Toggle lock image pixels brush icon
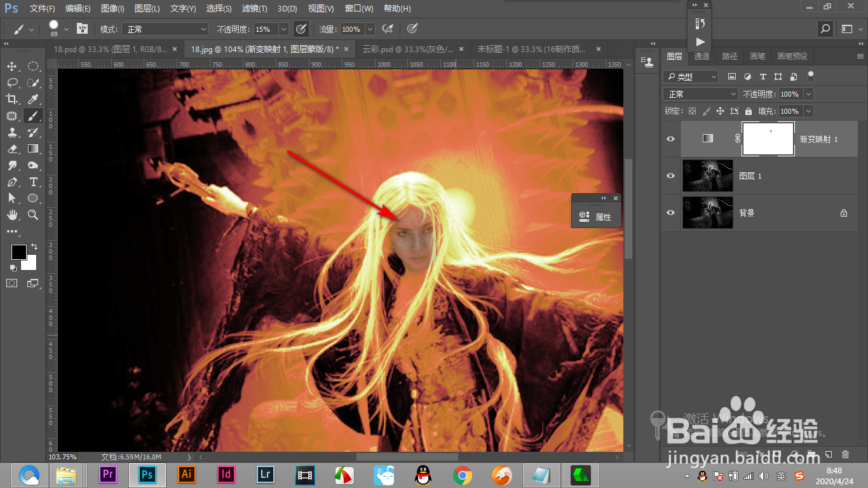868x488 pixels. [707, 111]
